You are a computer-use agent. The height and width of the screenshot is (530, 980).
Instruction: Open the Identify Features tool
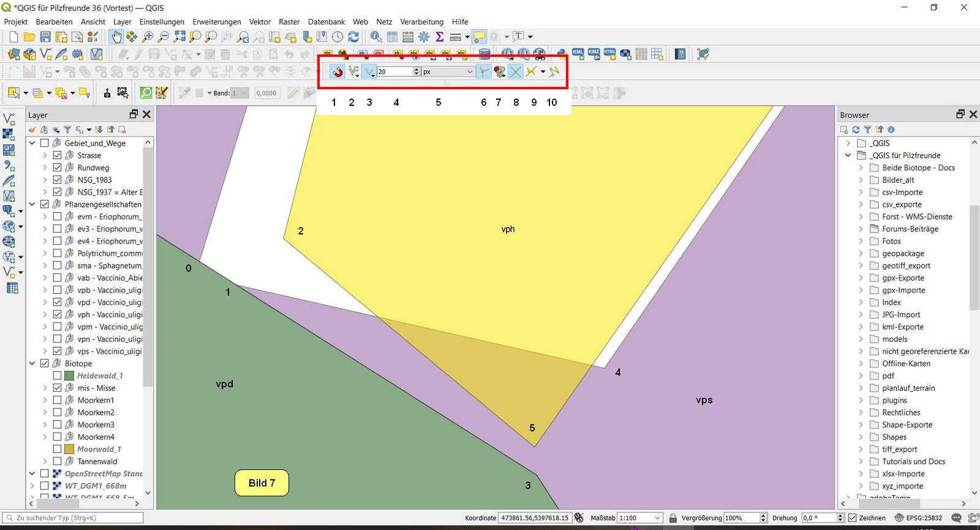point(375,37)
